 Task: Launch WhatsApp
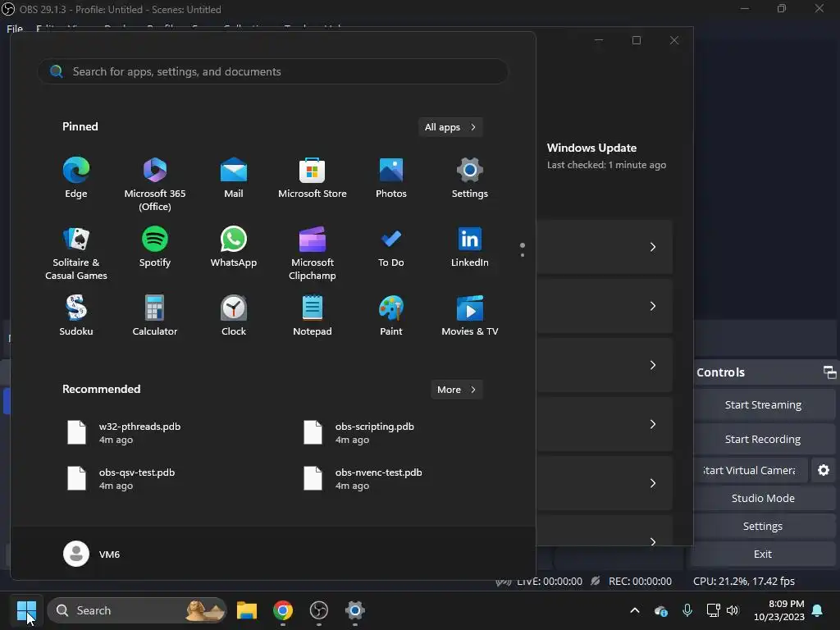point(234,246)
